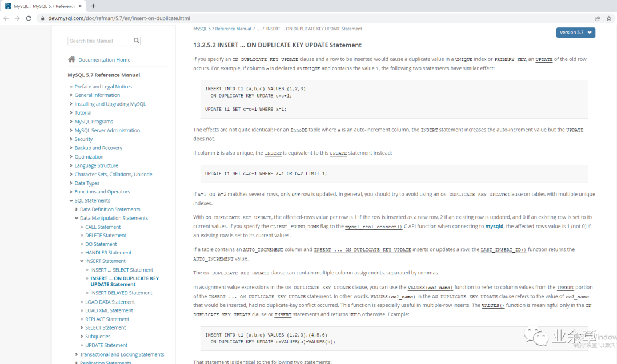Open Functions and Operators section

102,192
